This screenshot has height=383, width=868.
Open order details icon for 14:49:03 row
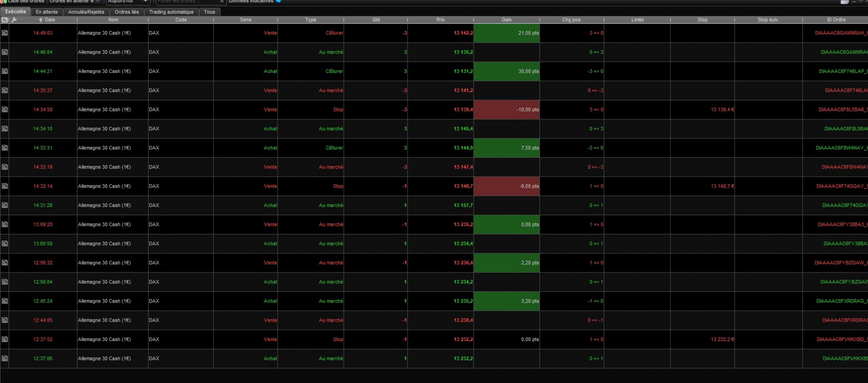5,33
